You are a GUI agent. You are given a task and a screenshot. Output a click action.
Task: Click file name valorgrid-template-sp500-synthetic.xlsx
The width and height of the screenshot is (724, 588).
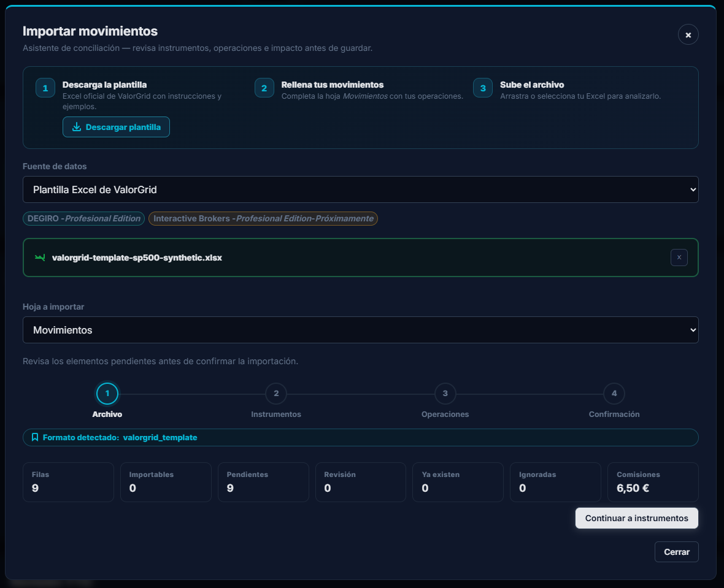click(137, 258)
